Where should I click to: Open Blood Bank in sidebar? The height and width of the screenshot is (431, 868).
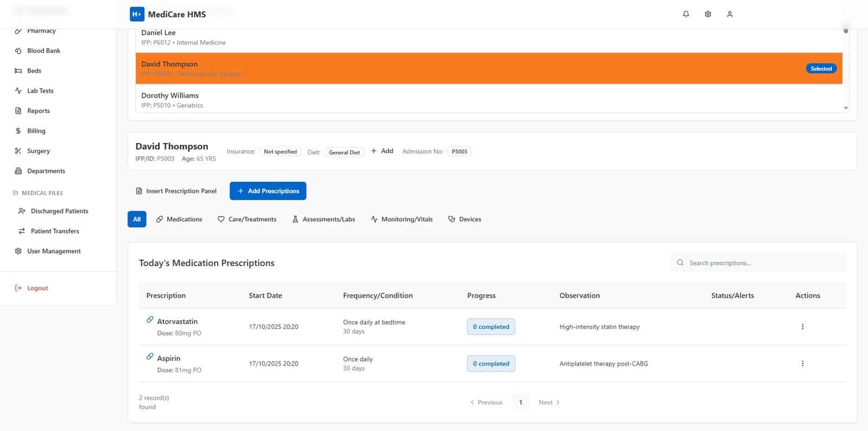pos(44,51)
